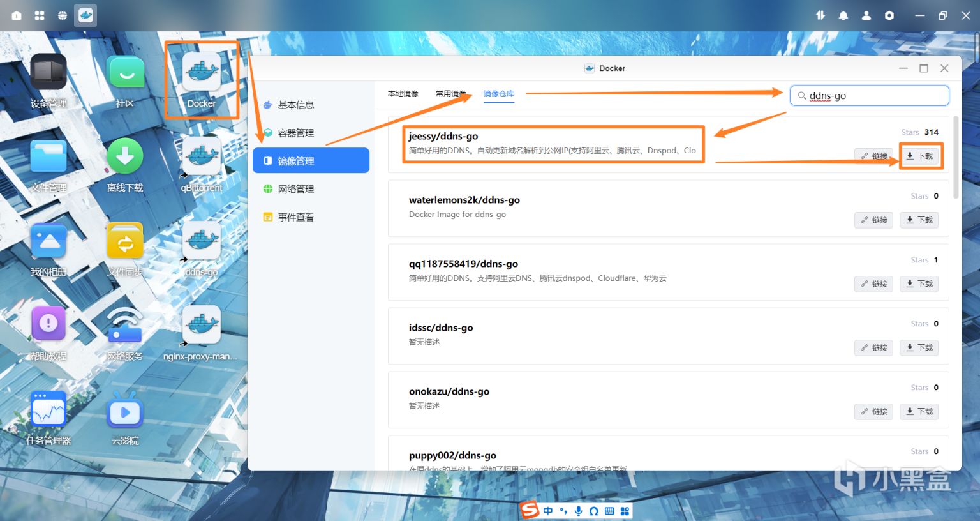
Task: Open the app grid launcher in top bar
Action: point(40,15)
